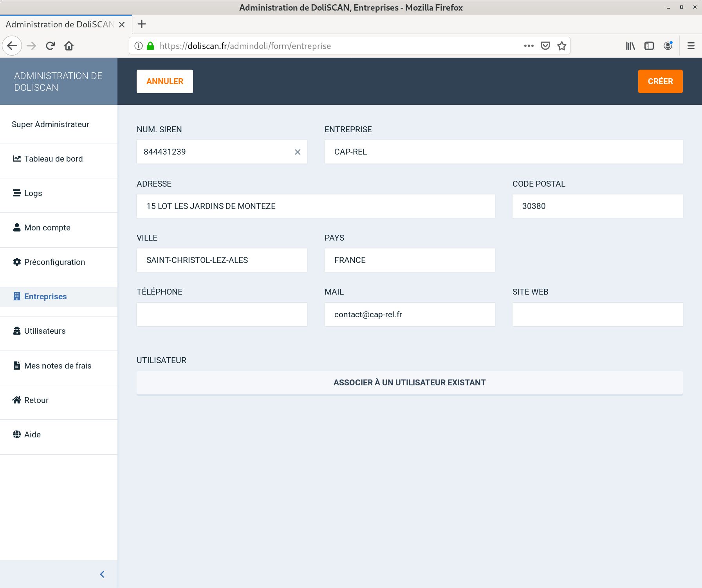Open the Firefox library icon
The width and height of the screenshot is (702, 588).
pyautogui.click(x=630, y=46)
